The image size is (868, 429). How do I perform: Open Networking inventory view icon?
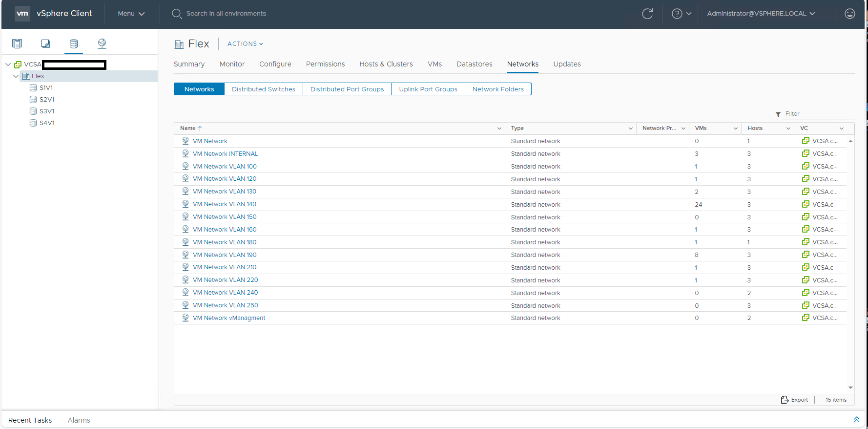[102, 43]
